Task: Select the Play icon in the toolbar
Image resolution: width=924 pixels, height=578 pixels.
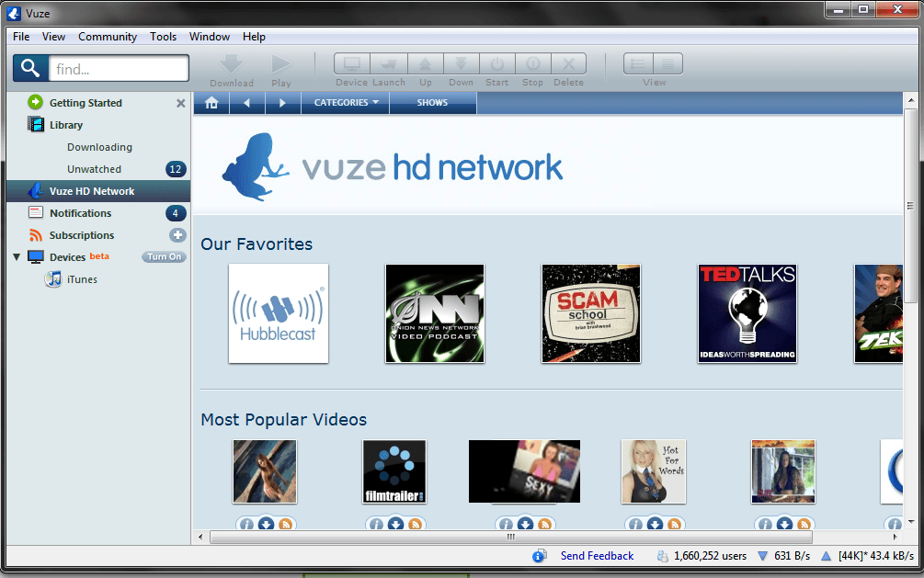Action: [281, 64]
